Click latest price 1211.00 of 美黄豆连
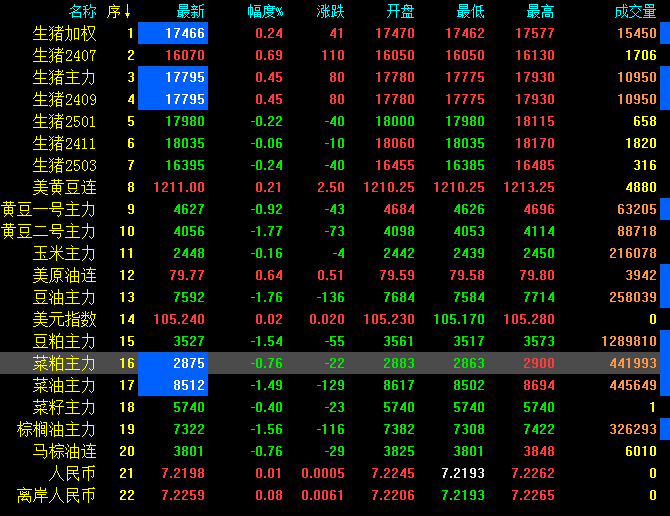Image resolution: width=670 pixels, height=516 pixels. pyautogui.click(x=179, y=187)
